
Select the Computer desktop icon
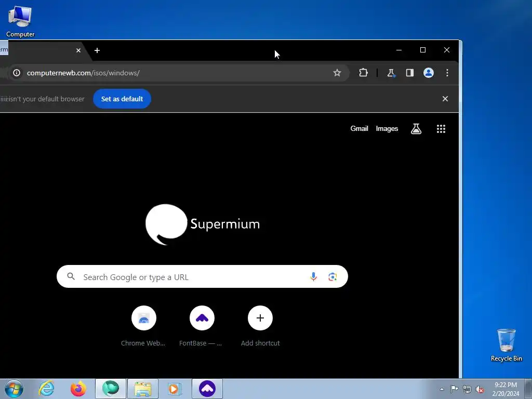(x=20, y=21)
